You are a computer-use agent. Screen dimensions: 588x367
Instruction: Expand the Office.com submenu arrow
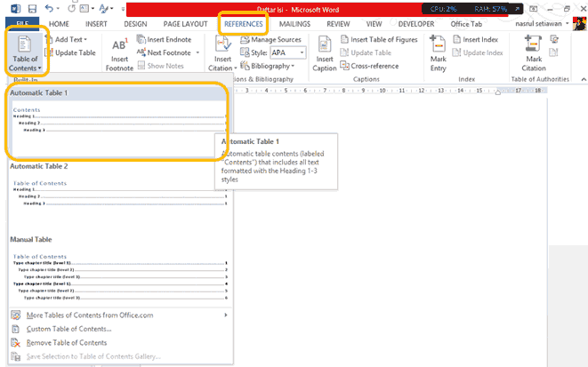(x=225, y=315)
